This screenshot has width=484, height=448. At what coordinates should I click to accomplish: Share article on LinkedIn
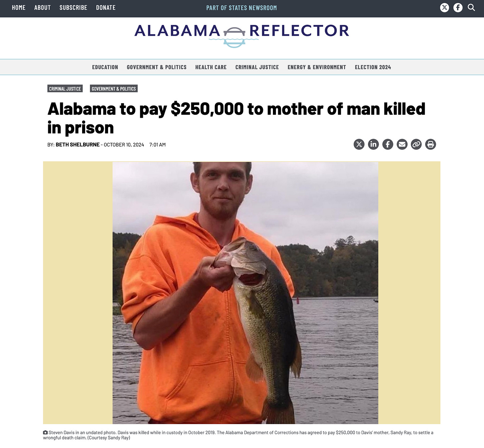(x=373, y=144)
